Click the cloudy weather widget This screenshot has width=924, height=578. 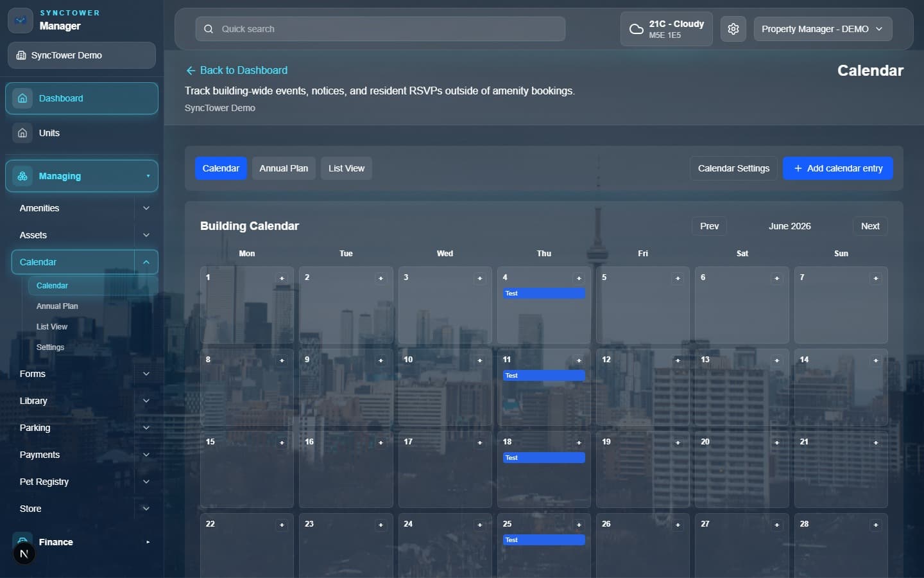(667, 29)
